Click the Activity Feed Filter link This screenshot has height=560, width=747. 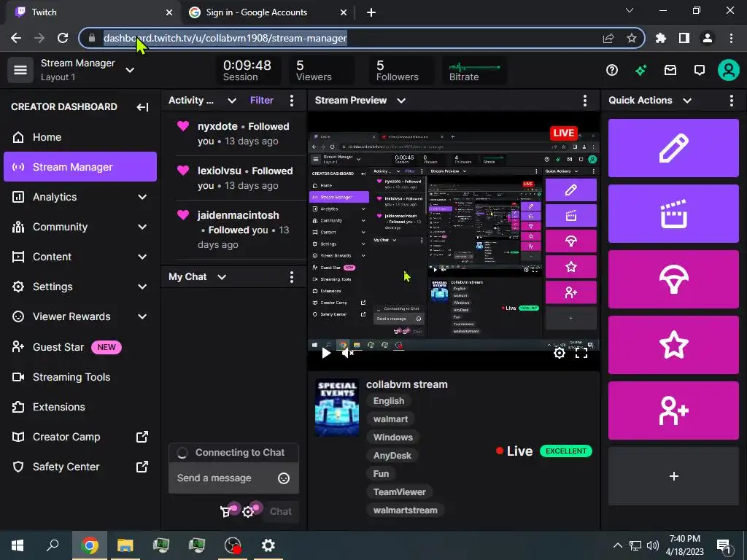262,101
